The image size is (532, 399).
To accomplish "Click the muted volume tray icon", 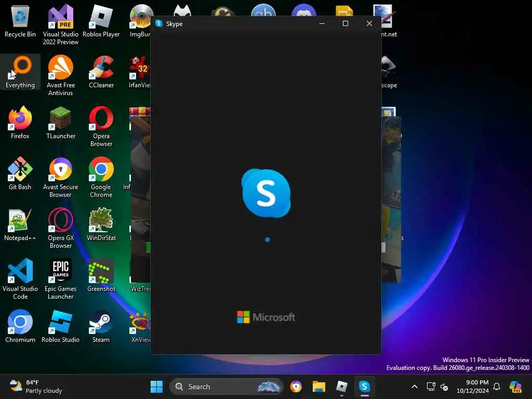I will pos(444,387).
